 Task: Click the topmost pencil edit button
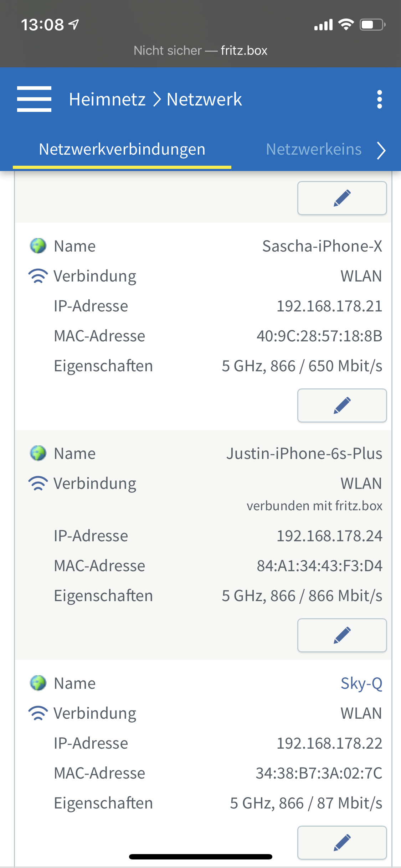342,198
